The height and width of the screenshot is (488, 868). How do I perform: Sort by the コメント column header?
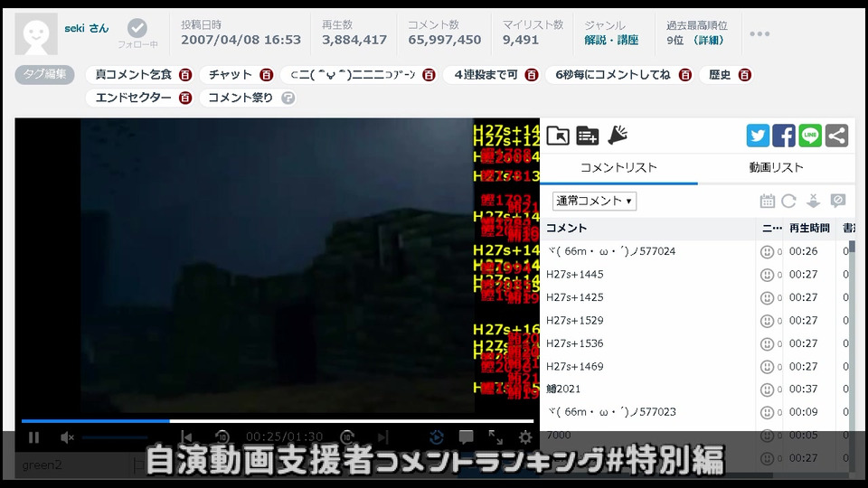(566, 228)
